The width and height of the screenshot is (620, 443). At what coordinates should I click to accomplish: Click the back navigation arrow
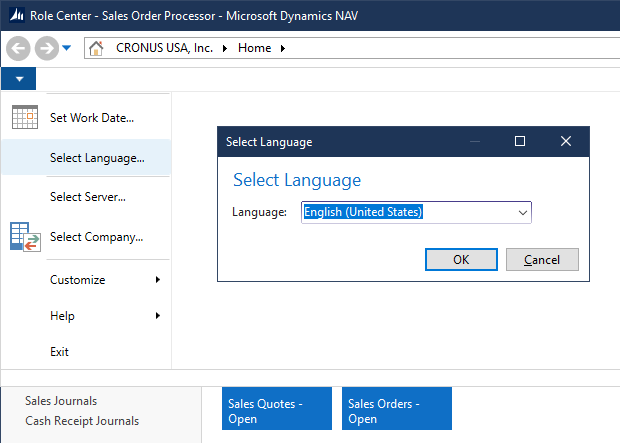18,48
